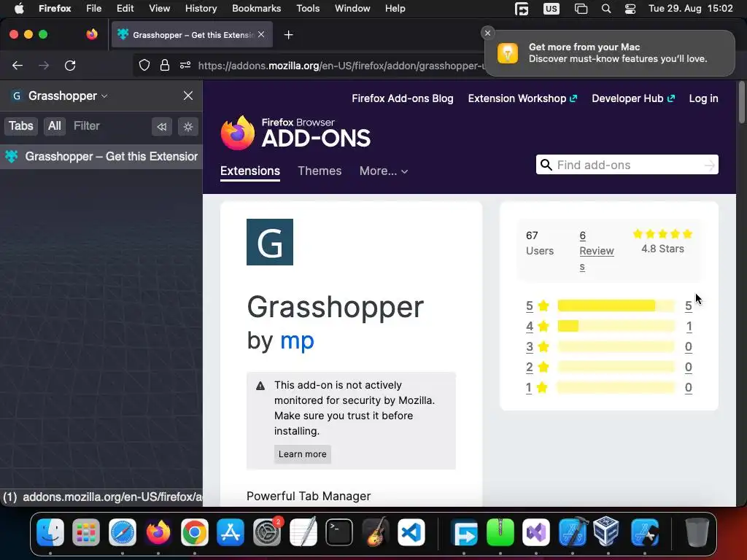This screenshot has height=560, width=747.
Task: Launch Google Chrome from the Dock
Action: (195, 532)
